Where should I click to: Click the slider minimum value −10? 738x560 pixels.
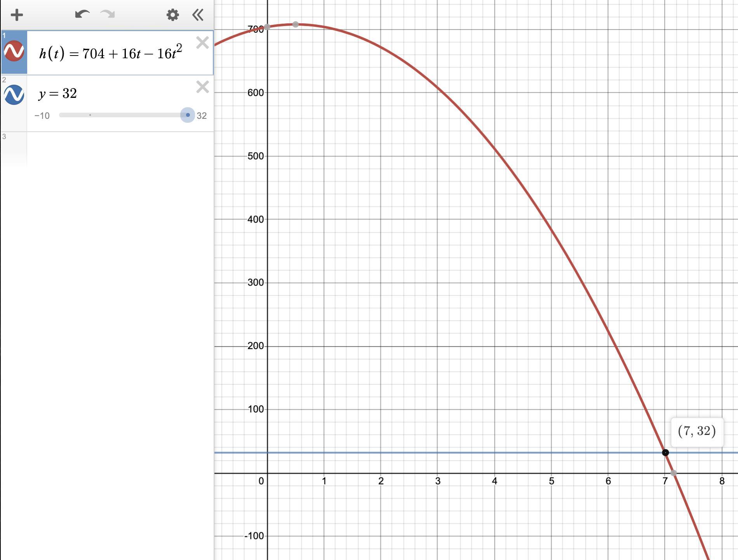pyautogui.click(x=42, y=116)
